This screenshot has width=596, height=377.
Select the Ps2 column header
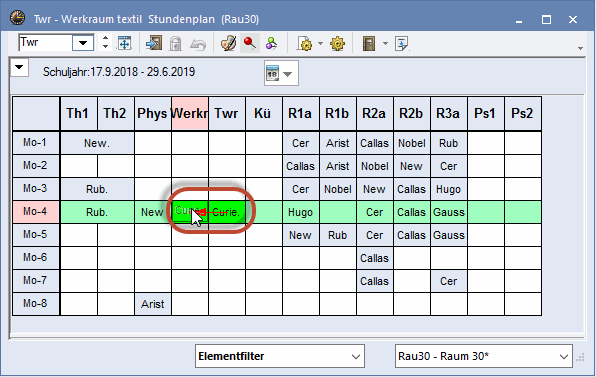click(522, 113)
